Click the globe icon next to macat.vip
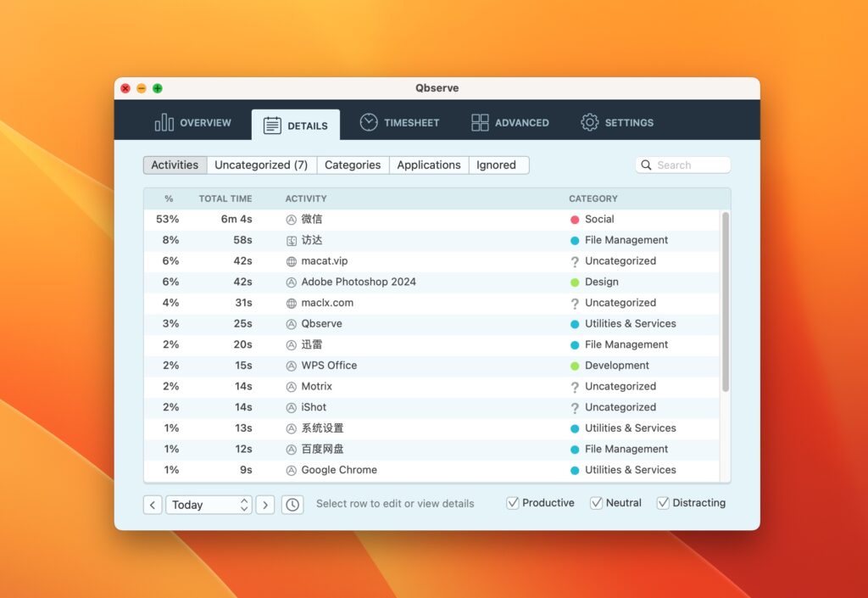 point(292,260)
